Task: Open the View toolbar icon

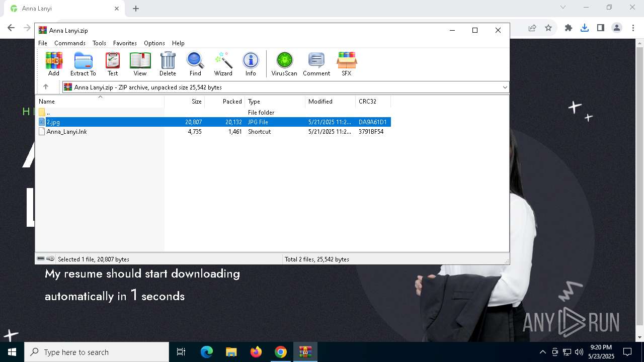Action: [x=140, y=64]
